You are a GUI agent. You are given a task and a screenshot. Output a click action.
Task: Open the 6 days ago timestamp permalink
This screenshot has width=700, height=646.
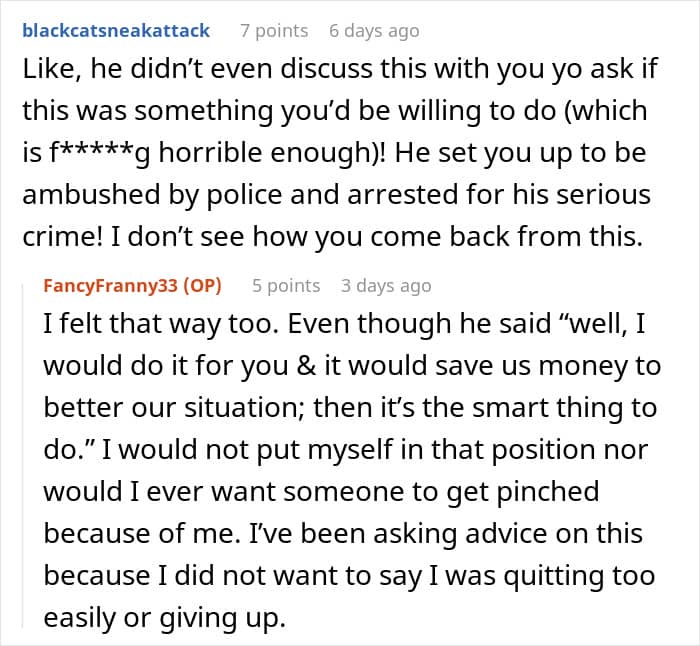point(374,31)
